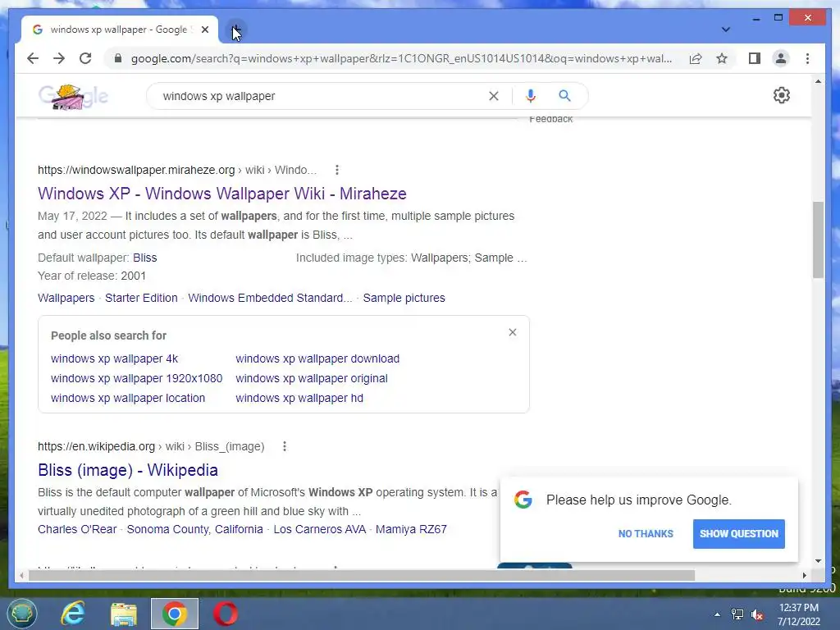Viewport: 840px width, 630px height.
Task: Open the Charles O'Rear link
Action: coord(77,529)
